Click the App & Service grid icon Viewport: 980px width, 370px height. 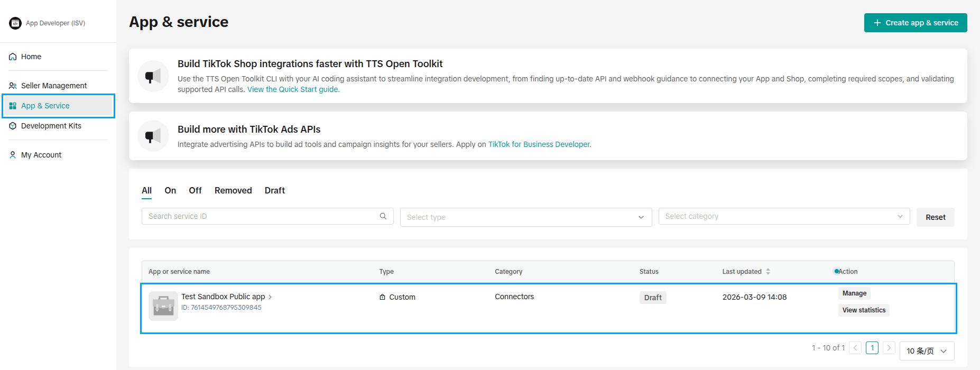[x=13, y=106]
